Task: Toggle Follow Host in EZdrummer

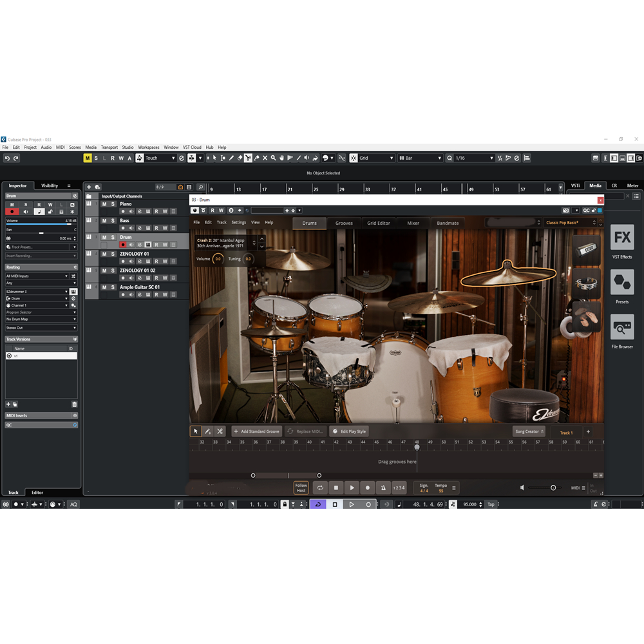Action: click(x=301, y=488)
